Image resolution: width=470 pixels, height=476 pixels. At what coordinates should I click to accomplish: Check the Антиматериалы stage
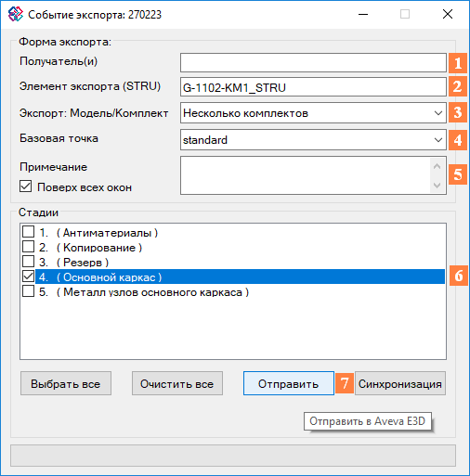point(28,232)
